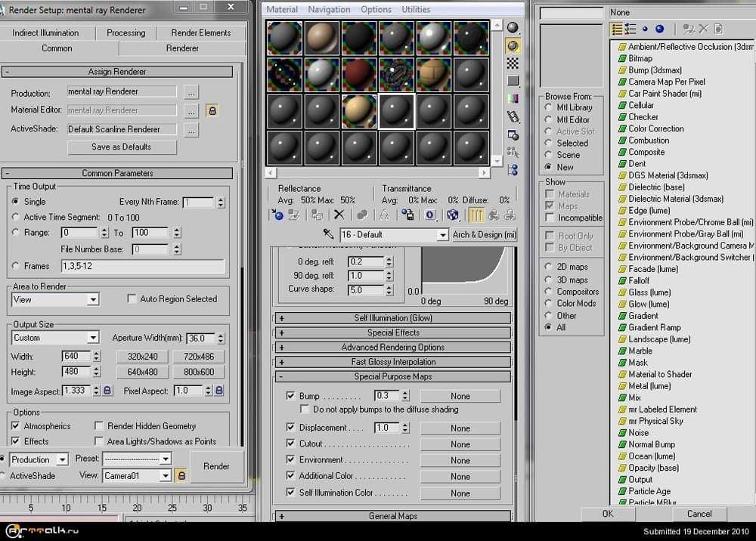Click the Video Color Check icon

point(513,99)
